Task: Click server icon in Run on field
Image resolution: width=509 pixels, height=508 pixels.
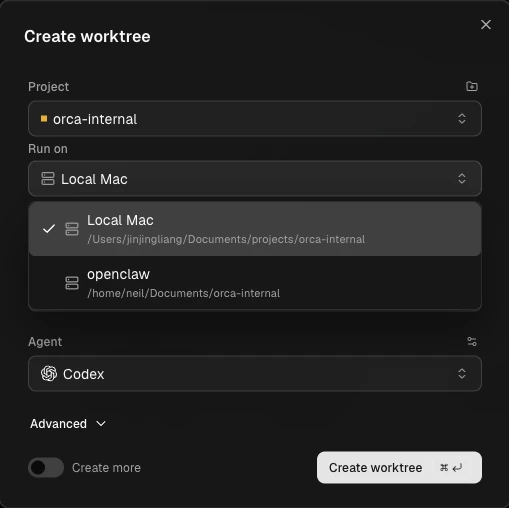Action: [48, 178]
